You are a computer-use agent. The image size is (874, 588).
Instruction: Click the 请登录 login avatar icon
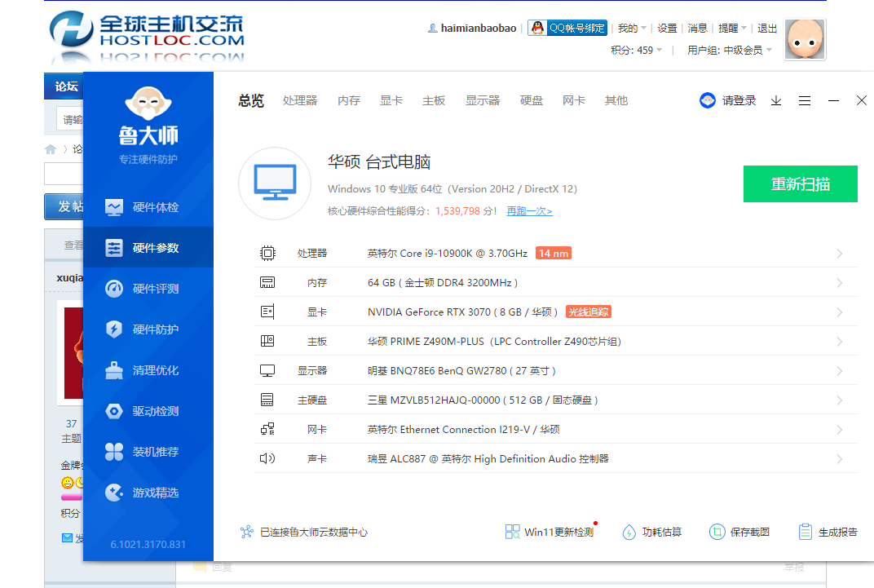click(x=708, y=100)
